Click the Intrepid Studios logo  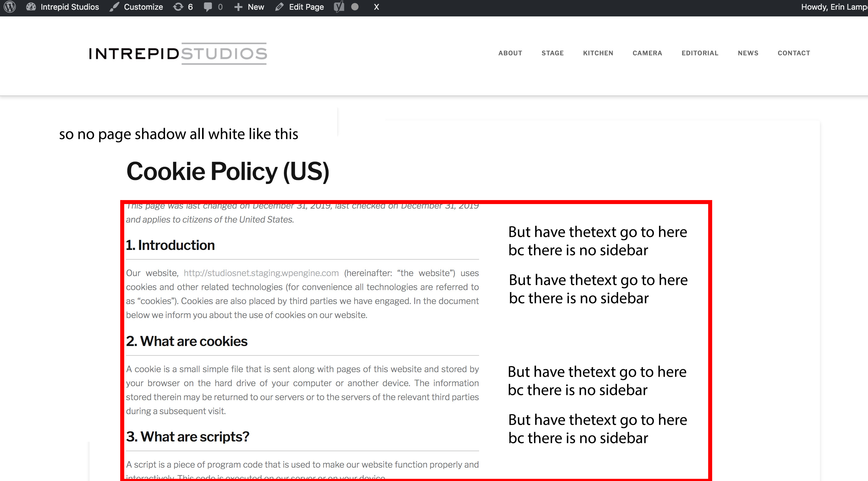tap(178, 54)
